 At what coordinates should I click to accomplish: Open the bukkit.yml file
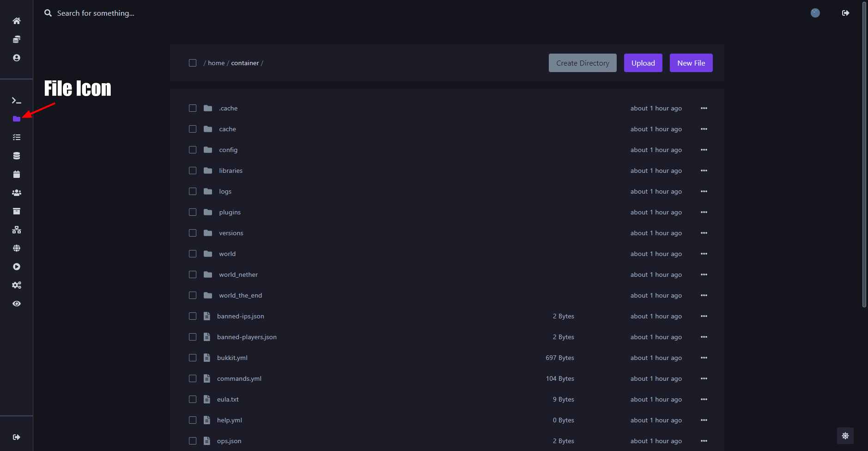click(x=232, y=358)
